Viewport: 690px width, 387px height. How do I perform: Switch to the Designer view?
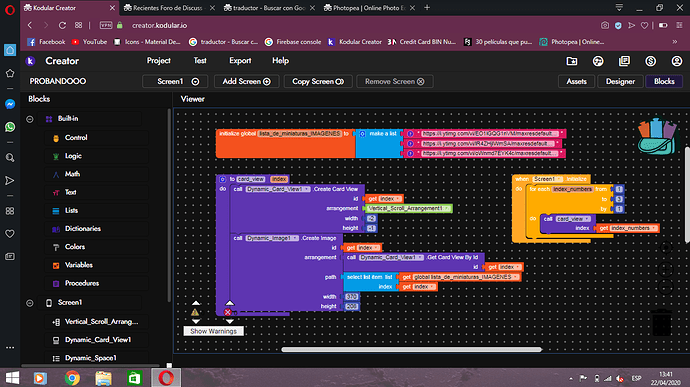click(x=620, y=81)
